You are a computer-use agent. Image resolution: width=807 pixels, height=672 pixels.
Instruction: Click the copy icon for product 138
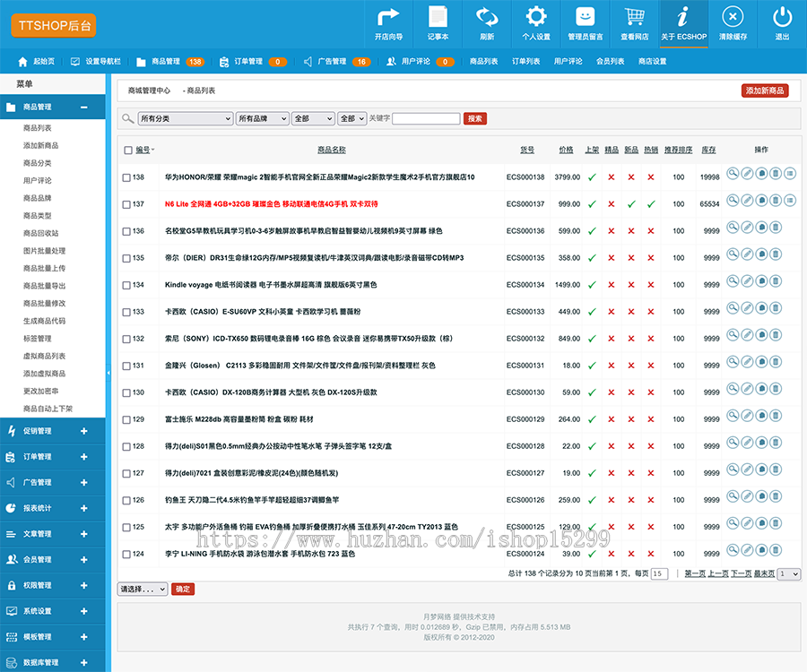[761, 173]
